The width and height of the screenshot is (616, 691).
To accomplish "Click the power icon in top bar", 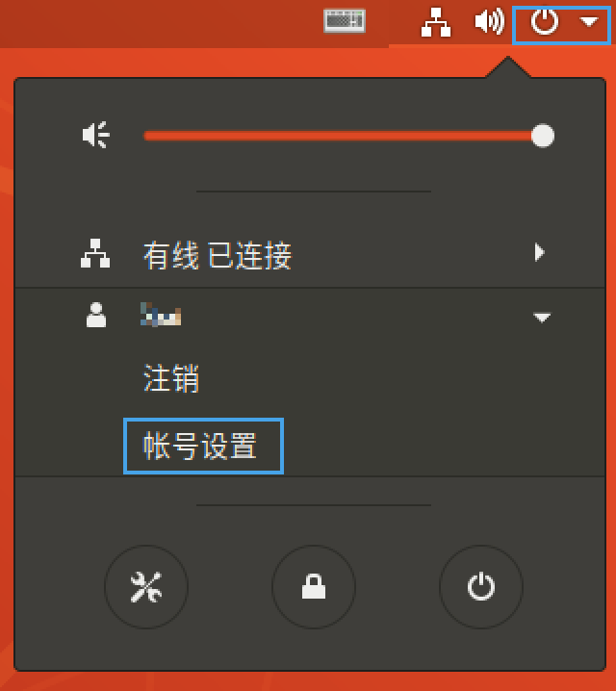I will pos(545,22).
